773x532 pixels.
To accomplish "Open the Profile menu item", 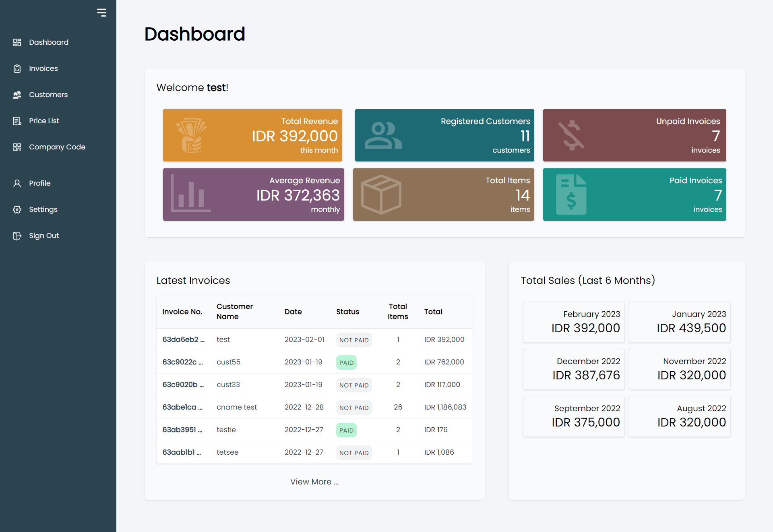I will click(x=39, y=183).
